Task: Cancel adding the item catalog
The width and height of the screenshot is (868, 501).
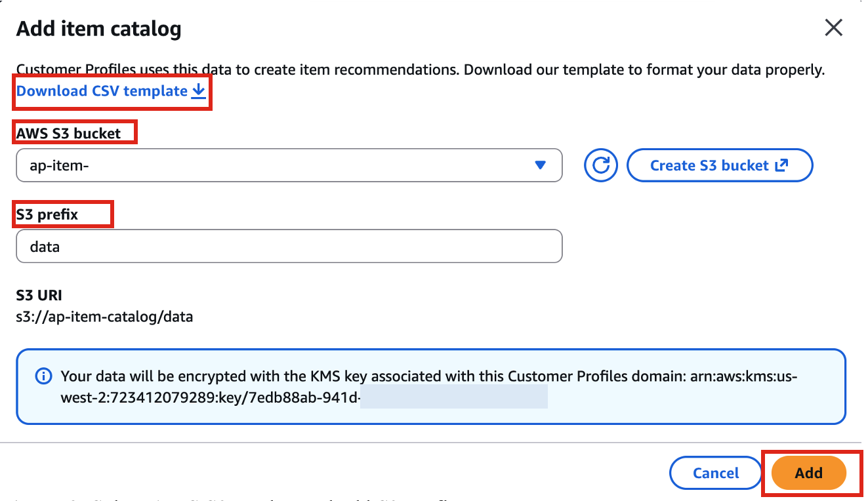Action: click(x=716, y=473)
